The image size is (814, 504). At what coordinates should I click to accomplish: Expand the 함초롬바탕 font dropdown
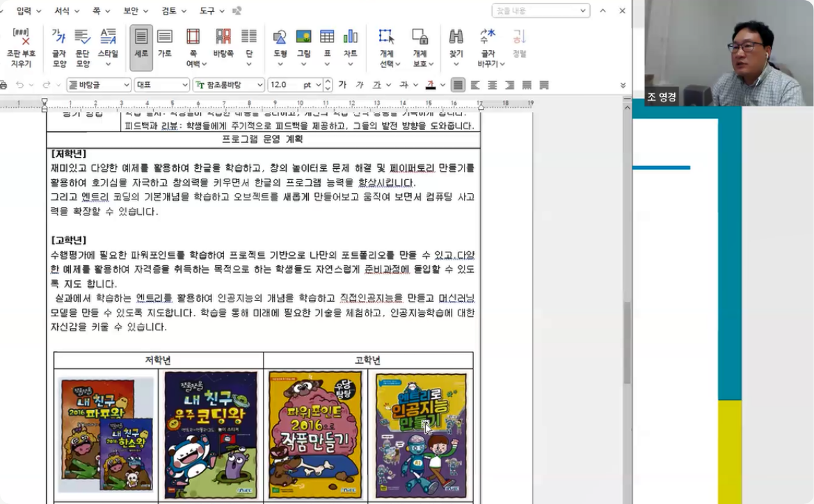pyautogui.click(x=259, y=85)
